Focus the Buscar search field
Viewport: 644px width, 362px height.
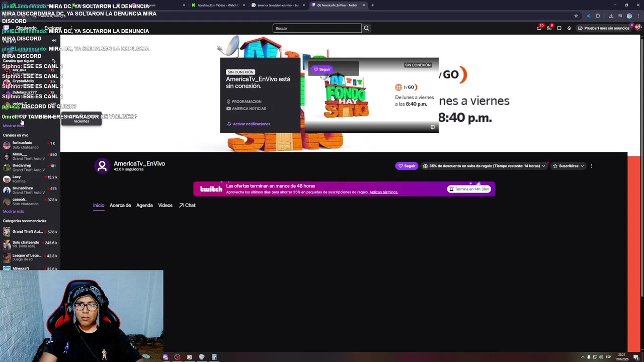click(x=317, y=28)
